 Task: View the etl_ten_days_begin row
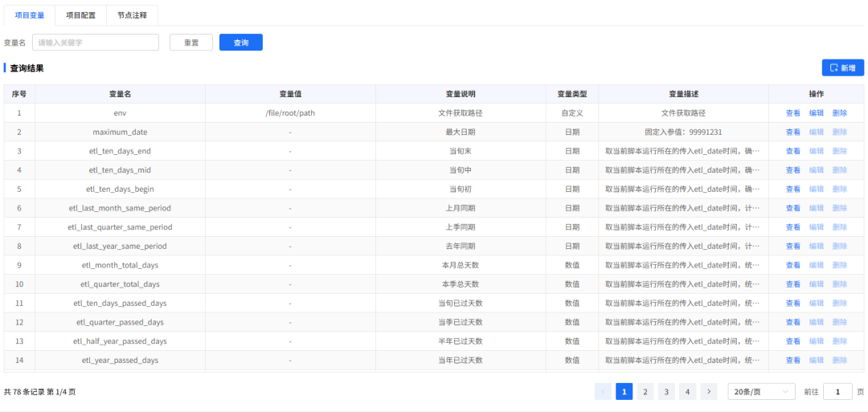pos(792,189)
